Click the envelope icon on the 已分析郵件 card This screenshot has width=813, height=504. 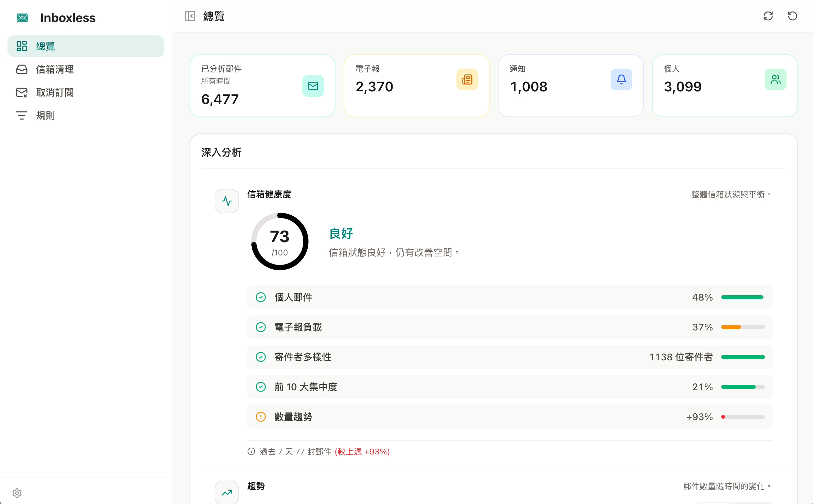tap(313, 86)
